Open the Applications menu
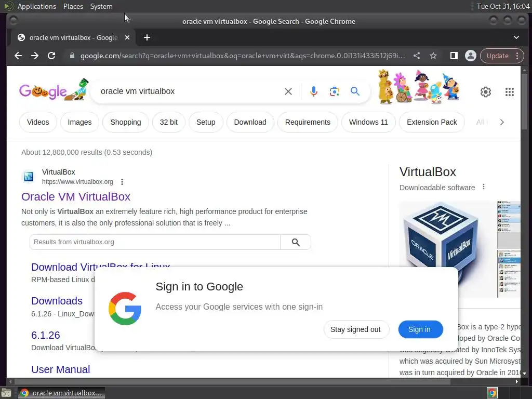This screenshot has height=399, width=532. point(37,6)
